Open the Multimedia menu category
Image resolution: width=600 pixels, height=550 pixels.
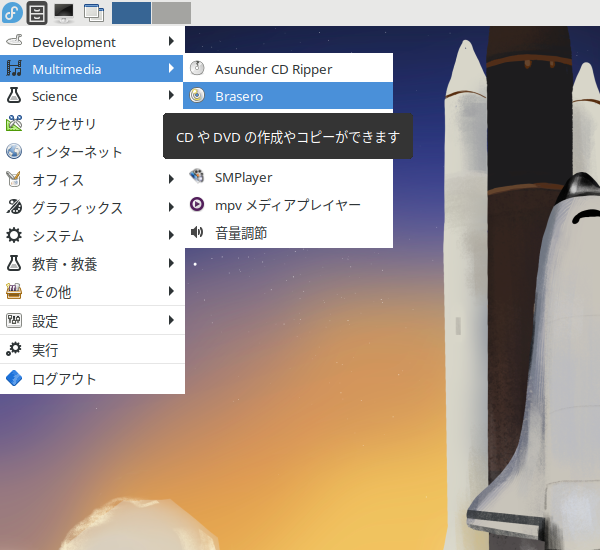click(x=91, y=69)
